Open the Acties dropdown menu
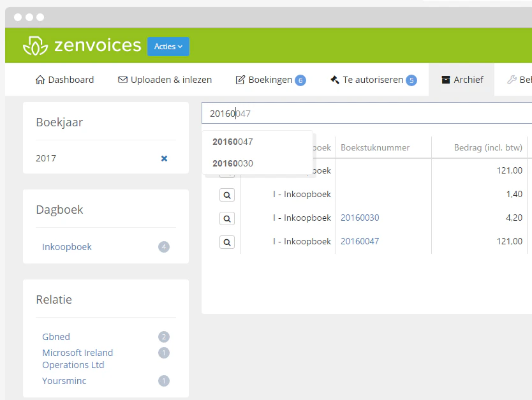532x400 pixels. click(168, 46)
